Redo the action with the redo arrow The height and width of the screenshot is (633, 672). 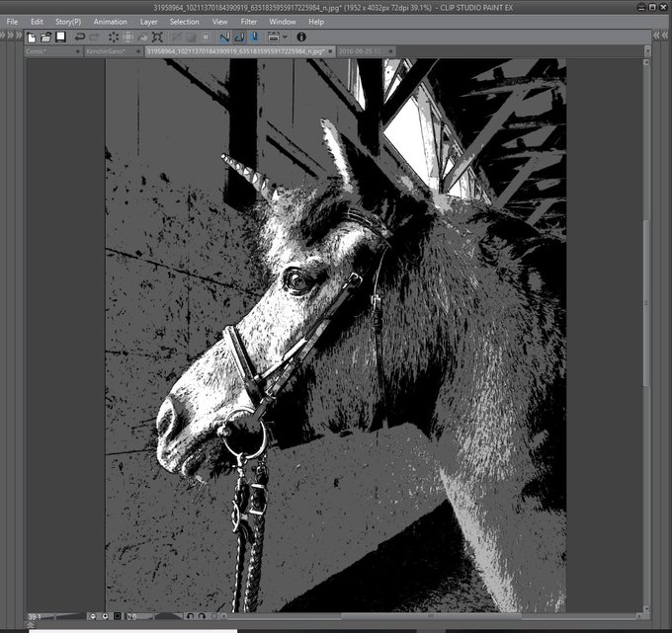pos(95,38)
